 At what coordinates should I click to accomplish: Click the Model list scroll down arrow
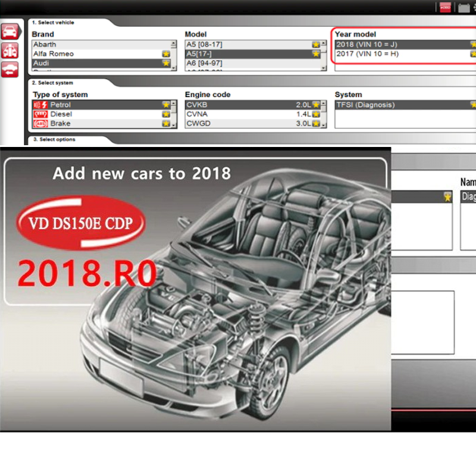tap(324, 68)
